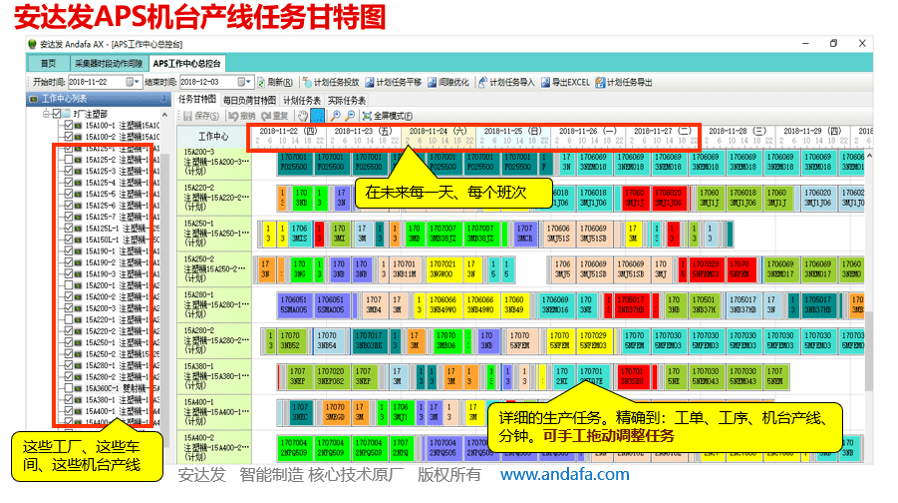Uncheck the 15A250-1 checkbox
898x503 pixels.
click(x=69, y=343)
